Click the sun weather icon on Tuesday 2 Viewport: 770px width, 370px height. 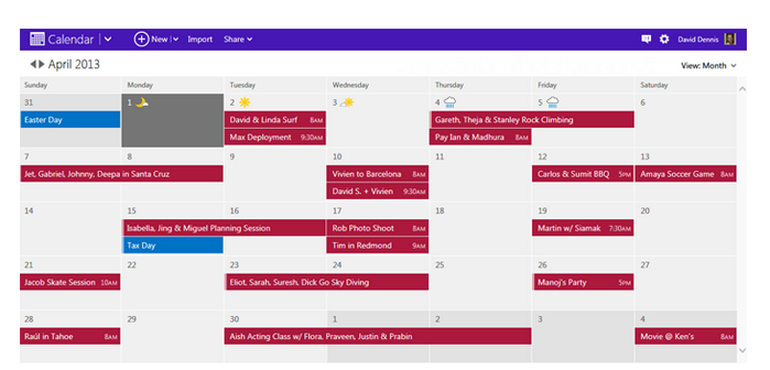[244, 103]
